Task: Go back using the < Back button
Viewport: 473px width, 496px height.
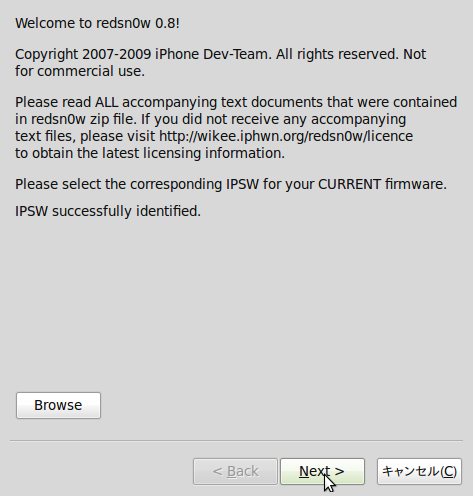Action: [x=235, y=471]
